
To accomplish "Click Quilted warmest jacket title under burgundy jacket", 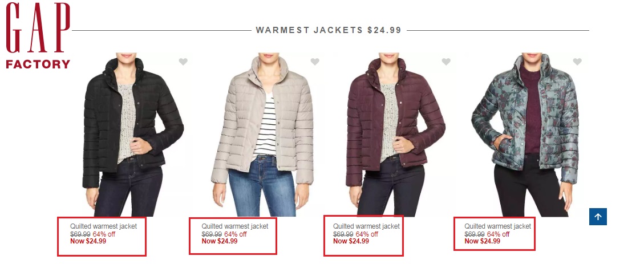I will coord(366,226).
